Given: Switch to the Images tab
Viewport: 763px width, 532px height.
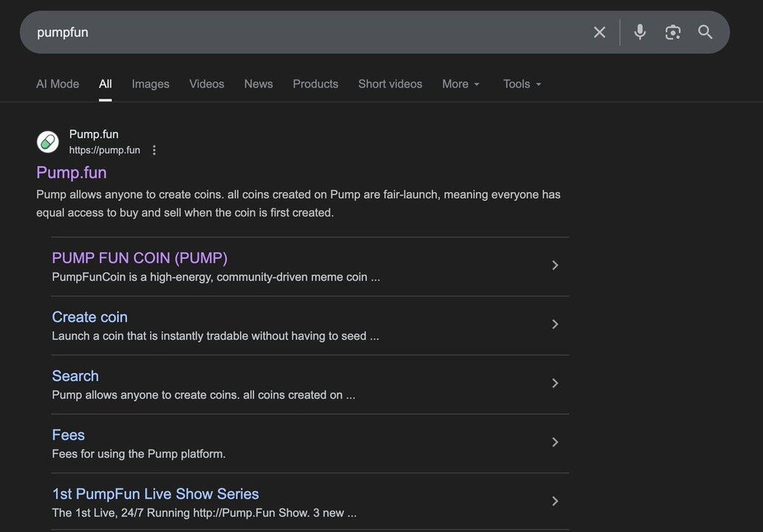Looking at the screenshot, I should 150,84.
